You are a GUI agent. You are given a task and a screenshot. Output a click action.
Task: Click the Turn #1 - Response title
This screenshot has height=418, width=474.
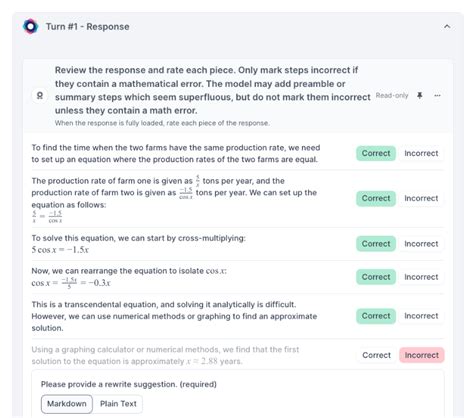[x=88, y=27]
